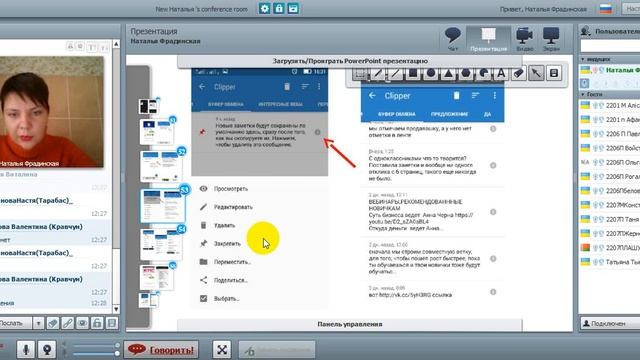
Task: Select the straight line tool
Action: point(396,73)
